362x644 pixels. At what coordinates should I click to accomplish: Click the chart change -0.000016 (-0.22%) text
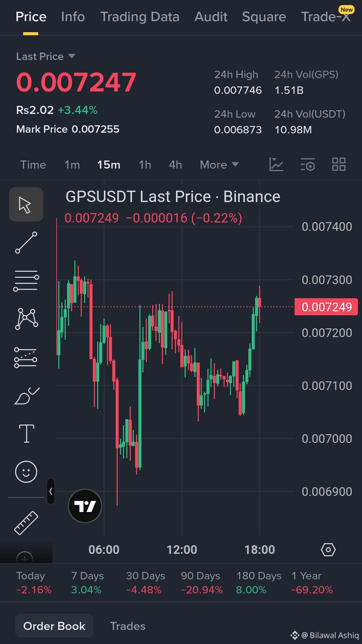(184, 218)
